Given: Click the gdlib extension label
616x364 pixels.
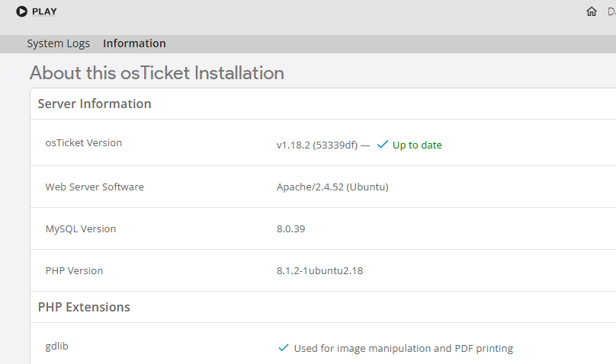Looking at the screenshot, I should coord(58,346).
